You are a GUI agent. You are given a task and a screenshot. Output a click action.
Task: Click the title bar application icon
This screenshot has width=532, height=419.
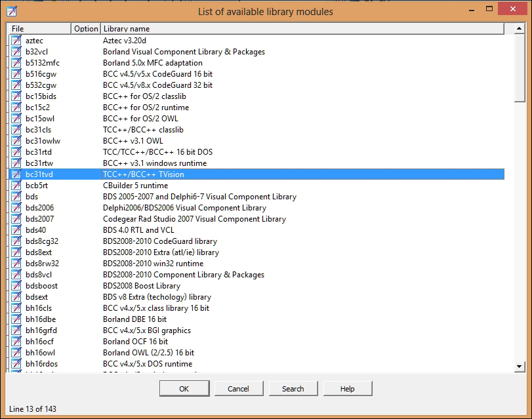(12, 11)
